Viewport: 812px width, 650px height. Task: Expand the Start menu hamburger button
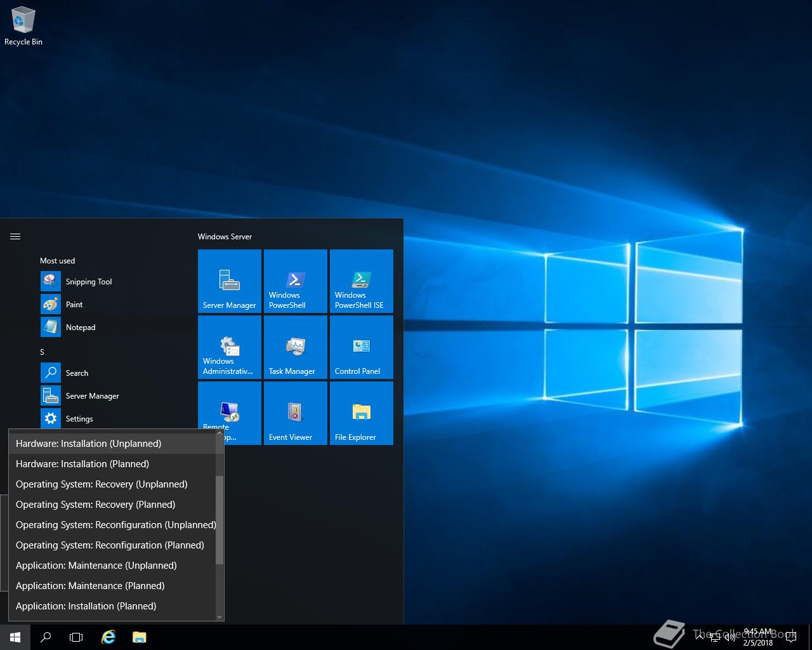pyautogui.click(x=15, y=237)
